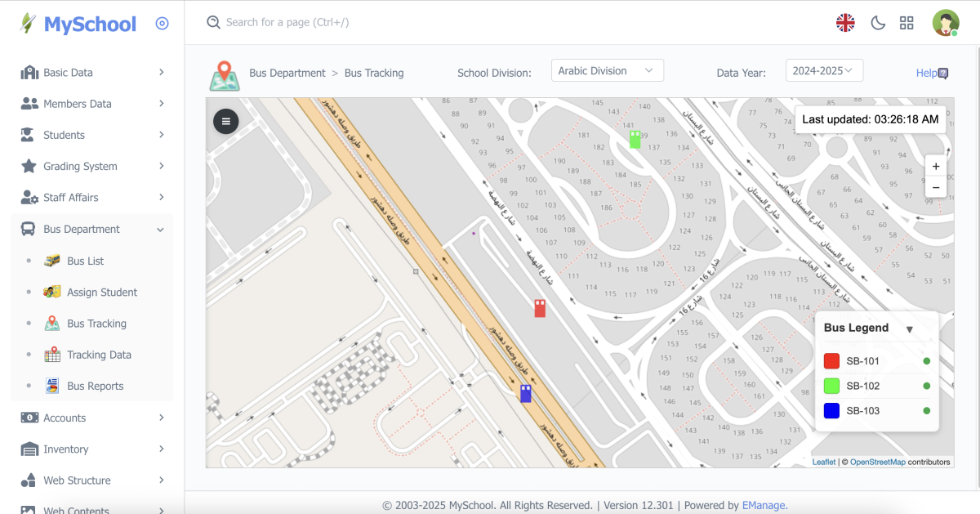Click the Basic Data building icon

tap(29, 72)
